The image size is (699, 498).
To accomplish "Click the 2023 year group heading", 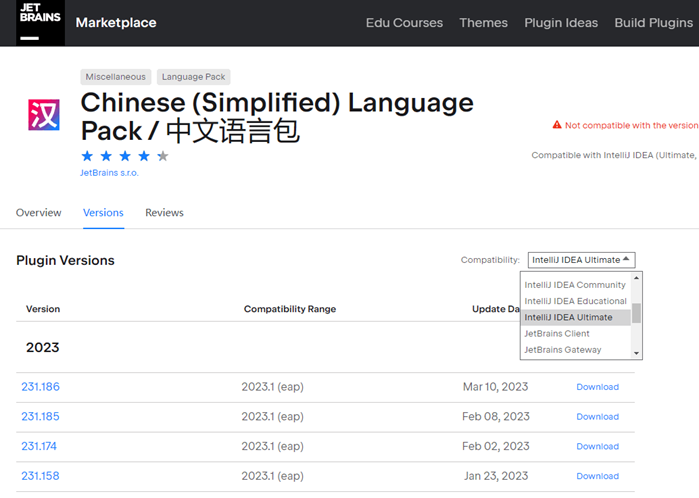I will 42,347.
